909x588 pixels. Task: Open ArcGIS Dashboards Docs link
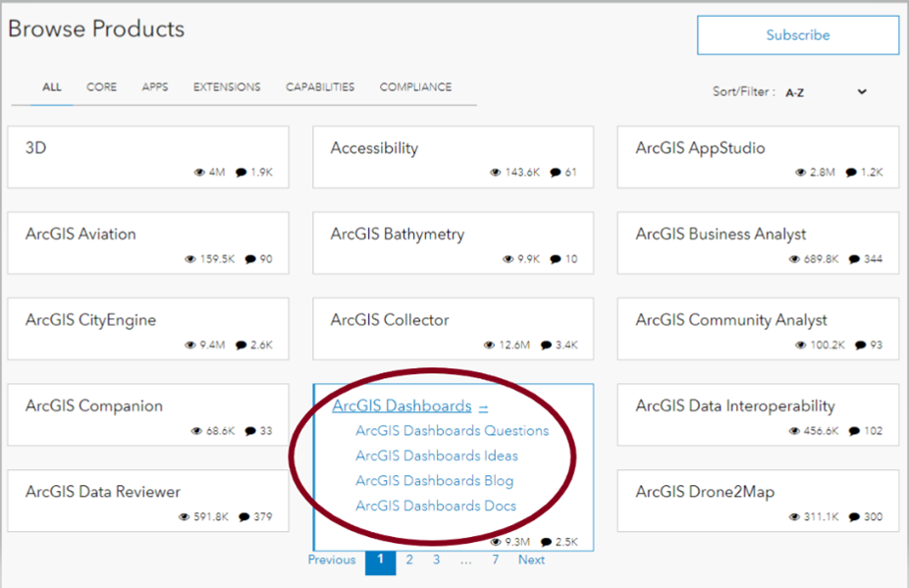[436, 506]
